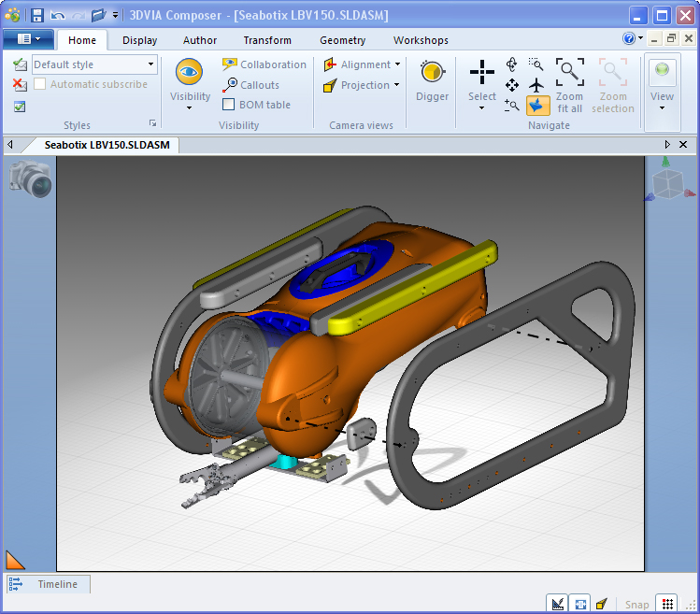
Task: Open the Workshops ribbon tab
Action: 421,40
